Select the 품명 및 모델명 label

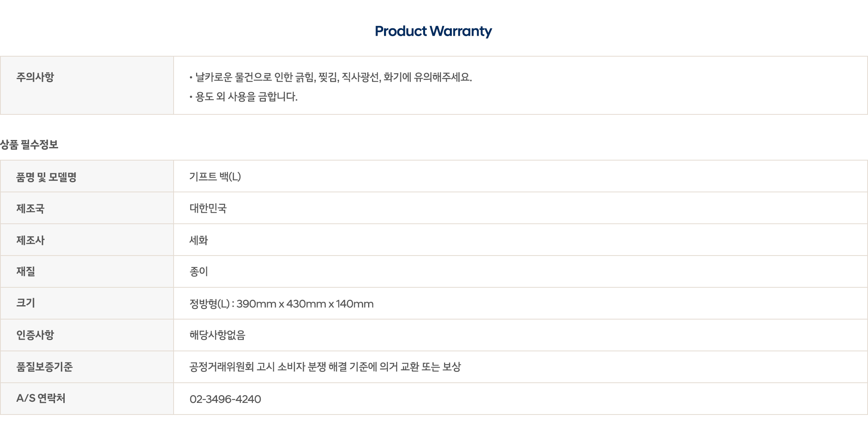point(46,177)
